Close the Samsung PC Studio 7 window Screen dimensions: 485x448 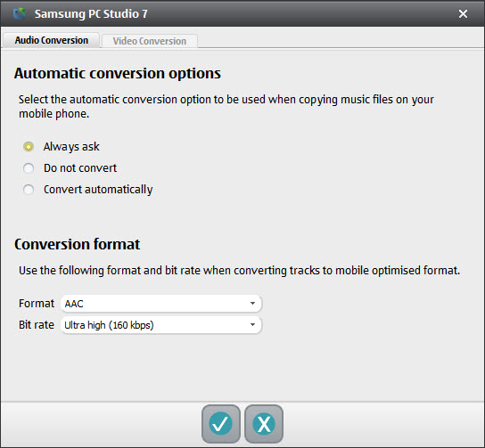coord(463,14)
